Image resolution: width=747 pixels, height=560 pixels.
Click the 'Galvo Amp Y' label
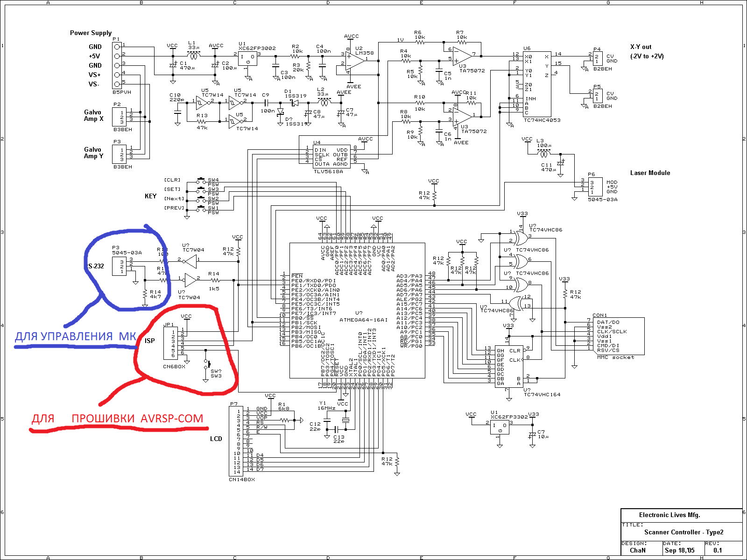pyautogui.click(x=93, y=153)
